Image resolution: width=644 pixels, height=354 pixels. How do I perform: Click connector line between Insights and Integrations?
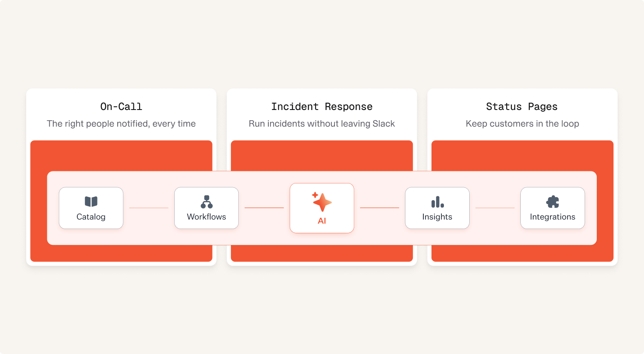tap(495, 208)
